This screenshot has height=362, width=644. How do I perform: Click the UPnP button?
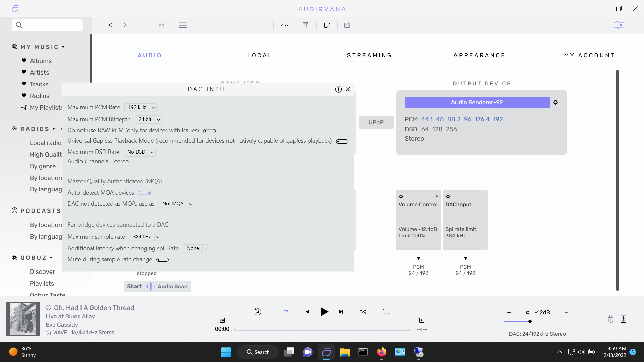tap(376, 122)
